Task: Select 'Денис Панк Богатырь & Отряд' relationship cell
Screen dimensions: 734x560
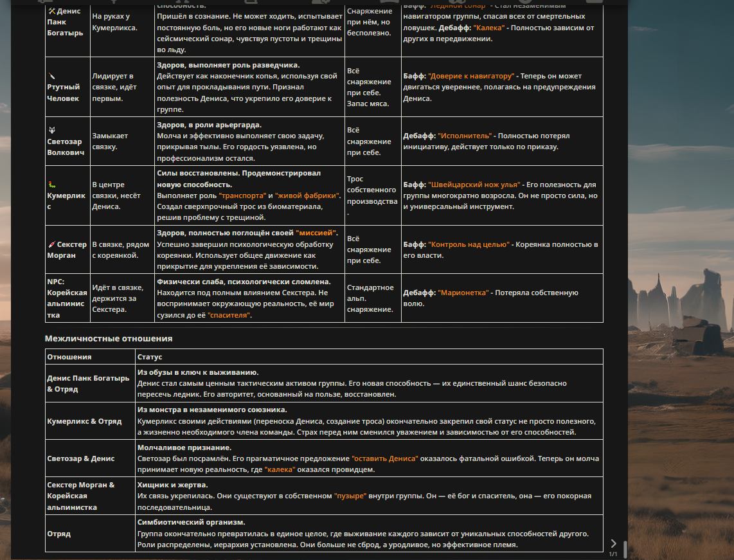Action: (90, 383)
